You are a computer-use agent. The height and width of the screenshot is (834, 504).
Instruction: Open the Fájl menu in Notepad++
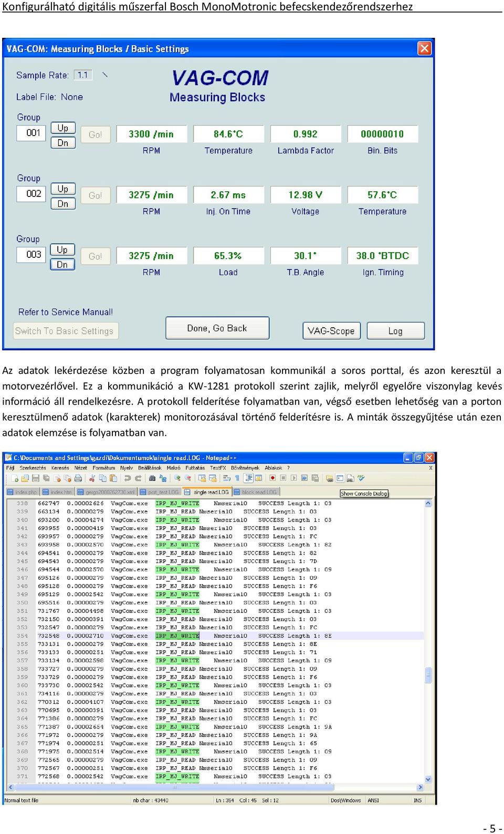(x=10, y=468)
